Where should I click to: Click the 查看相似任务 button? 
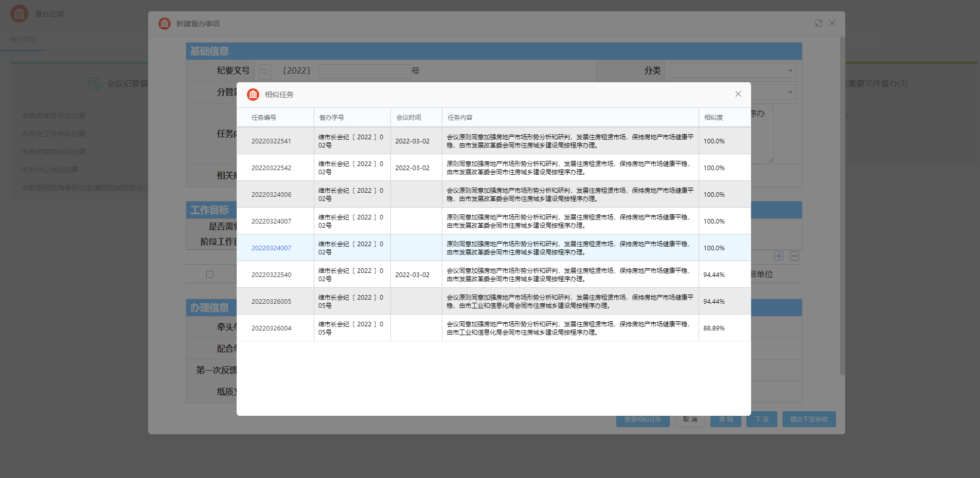[643, 419]
